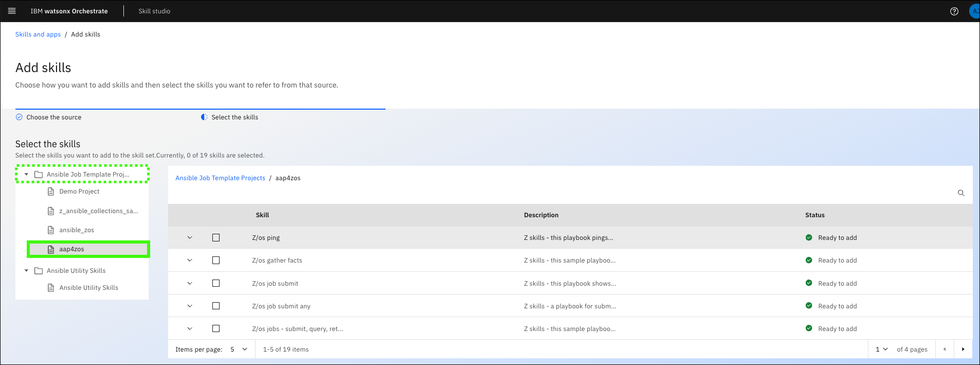This screenshot has width=980, height=365.
Task: Click the search icon above the skills table
Action: click(960, 193)
